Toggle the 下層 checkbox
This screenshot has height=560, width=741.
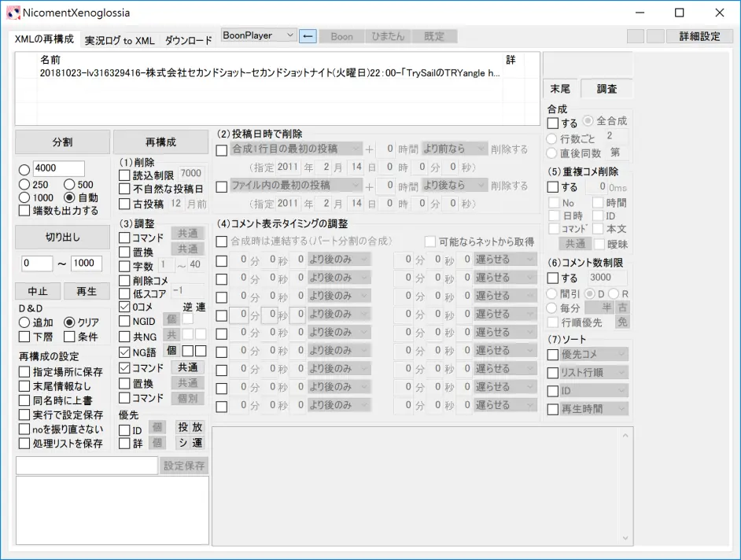[24, 337]
